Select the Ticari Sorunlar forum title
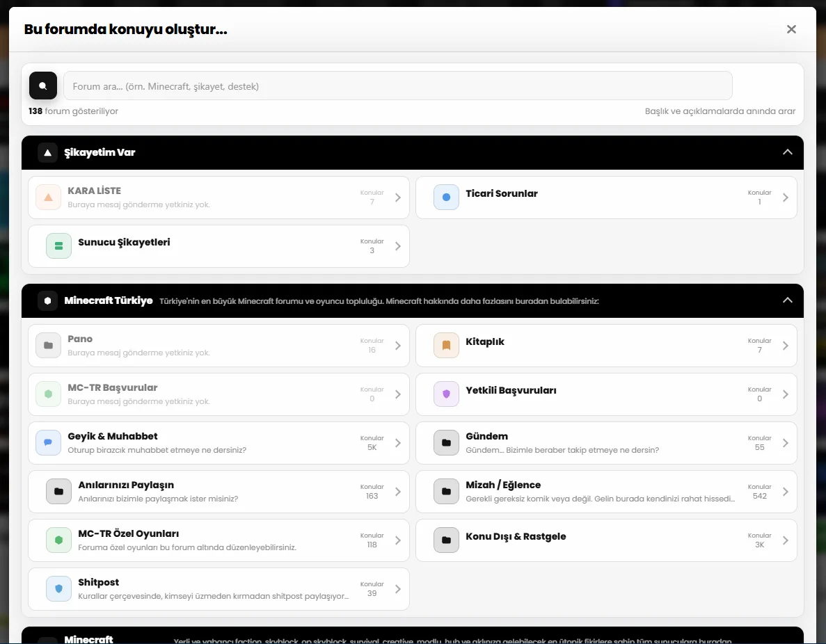This screenshot has height=644, width=826. pos(502,193)
